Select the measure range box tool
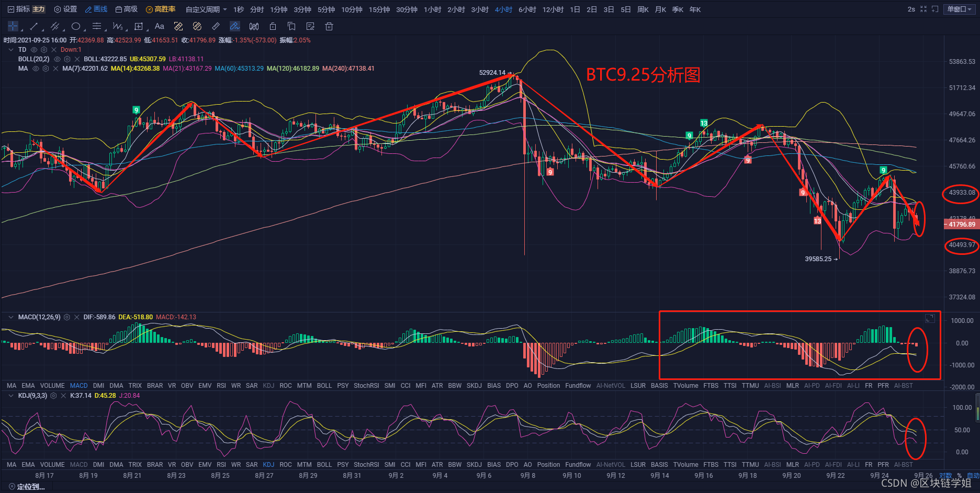This screenshot has height=493, width=980. [139, 26]
